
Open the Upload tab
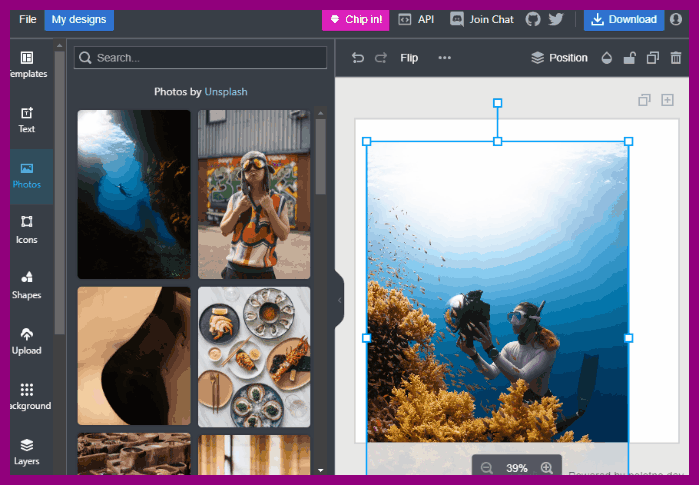(27, 341)
